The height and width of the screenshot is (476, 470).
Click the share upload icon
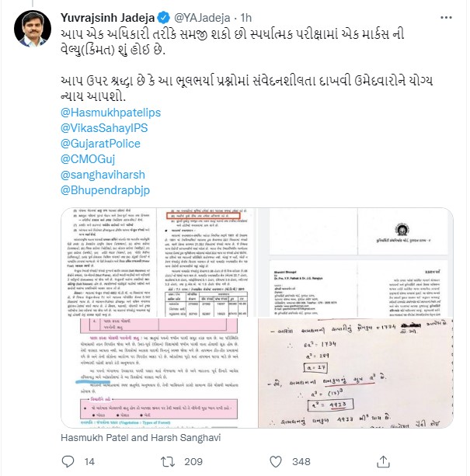(383, 461)
